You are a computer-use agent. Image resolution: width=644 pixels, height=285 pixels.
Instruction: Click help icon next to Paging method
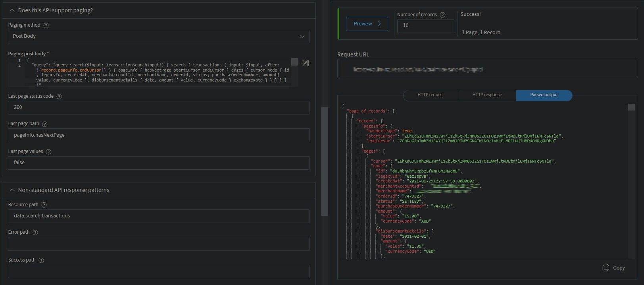pos(46,25)
